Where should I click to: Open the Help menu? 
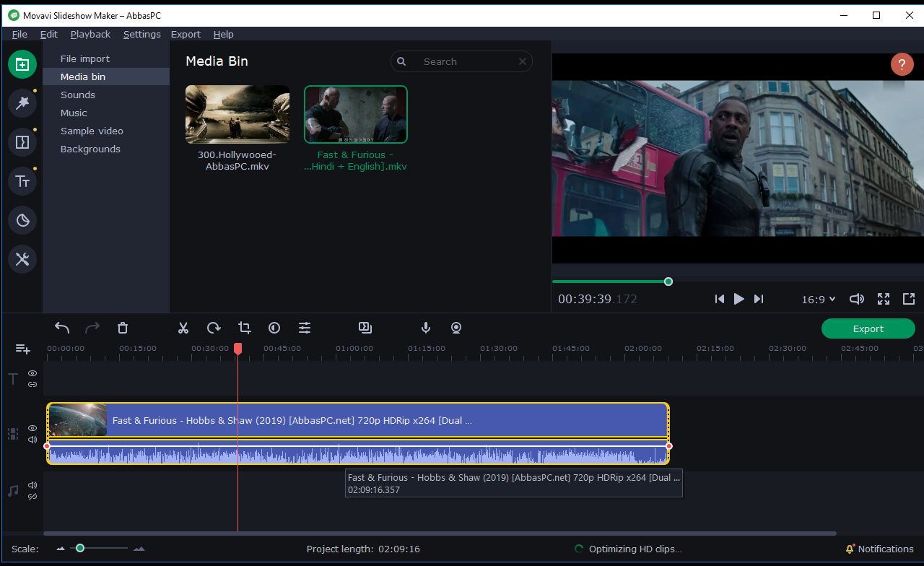tap(224, 34)
